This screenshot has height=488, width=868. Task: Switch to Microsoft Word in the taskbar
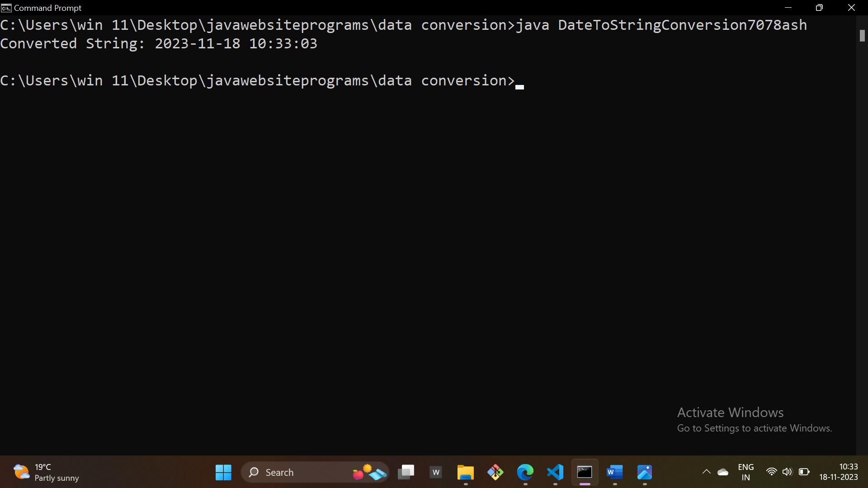(614, 472)
